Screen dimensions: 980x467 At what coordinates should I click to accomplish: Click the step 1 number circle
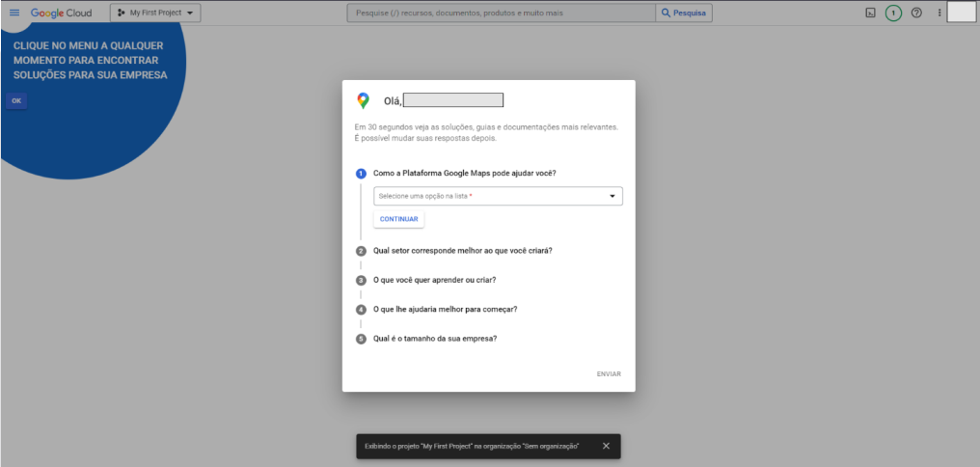[361, 174]
